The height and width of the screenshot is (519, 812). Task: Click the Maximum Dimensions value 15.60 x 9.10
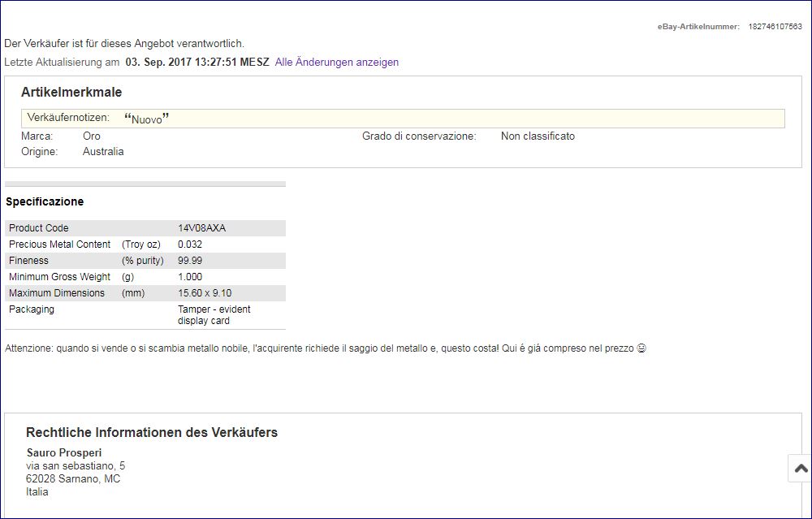205,293
